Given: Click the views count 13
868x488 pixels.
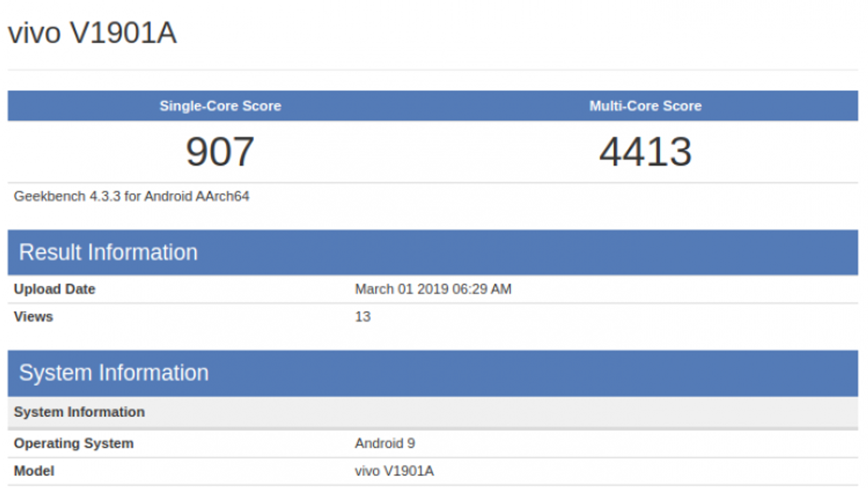Looking at the screenshot, I should coord(363,317).
